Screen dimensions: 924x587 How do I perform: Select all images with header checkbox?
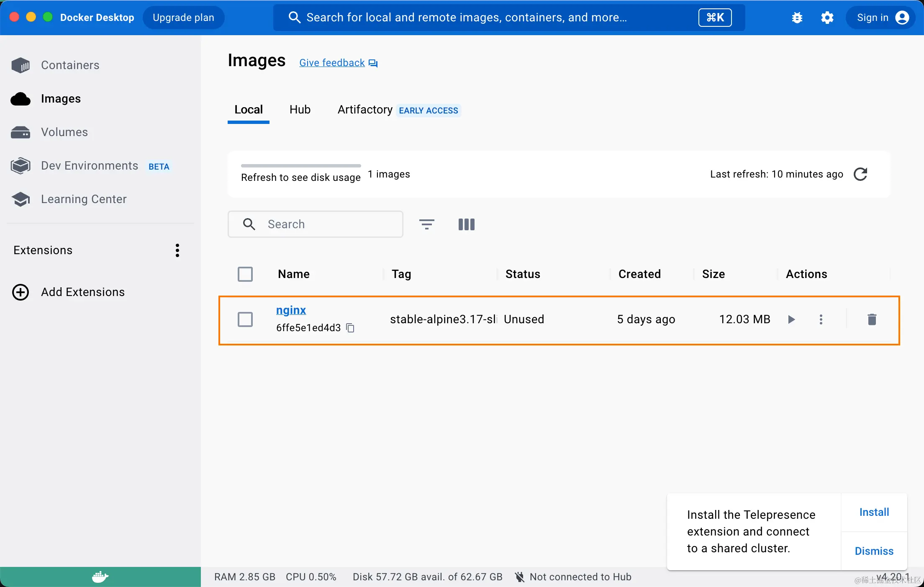pos(245,274)
